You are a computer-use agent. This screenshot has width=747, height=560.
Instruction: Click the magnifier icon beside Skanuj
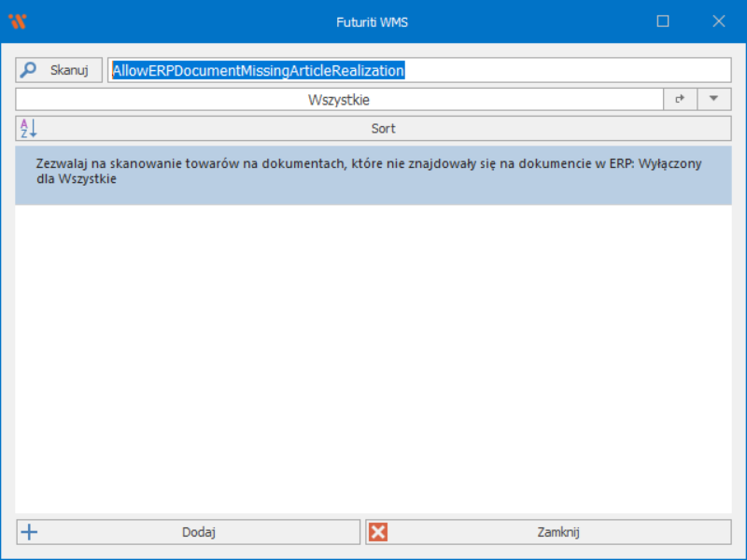coord(29,70)
